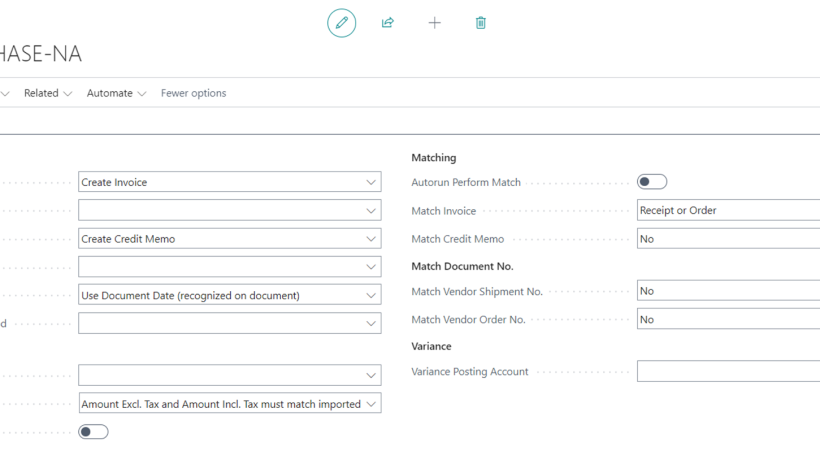Toggle the switch below Amount Excl. Tax dropdown
The width and height of the screenshot is (820, 460).
coord(93,432)
